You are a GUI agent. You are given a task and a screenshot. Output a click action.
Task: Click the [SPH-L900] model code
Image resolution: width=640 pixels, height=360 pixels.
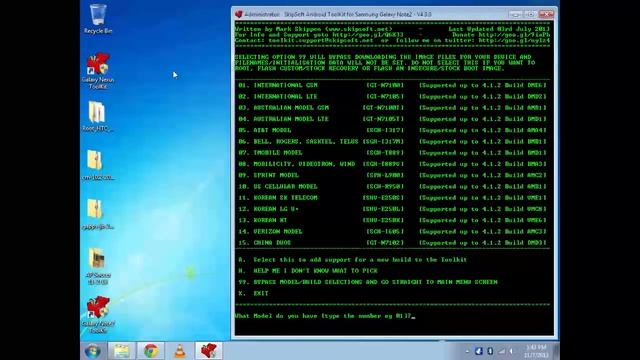click(x=385, y=175)
